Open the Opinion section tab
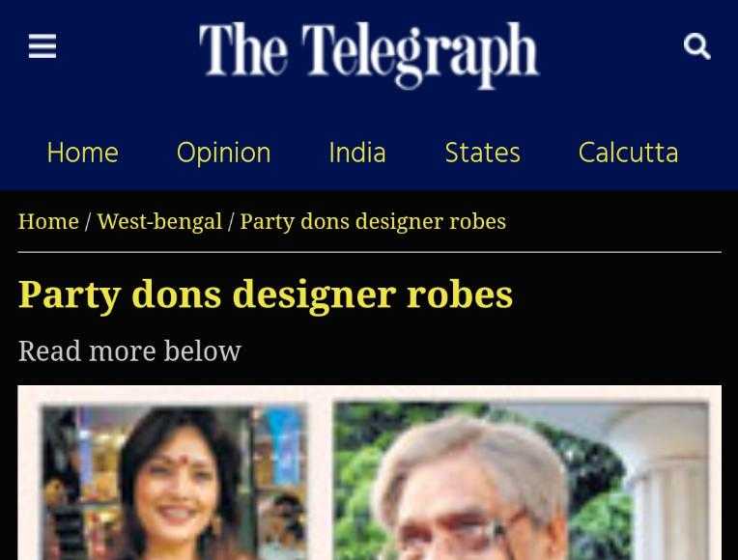Screen dimensions: 738x560 coord(224,153)
